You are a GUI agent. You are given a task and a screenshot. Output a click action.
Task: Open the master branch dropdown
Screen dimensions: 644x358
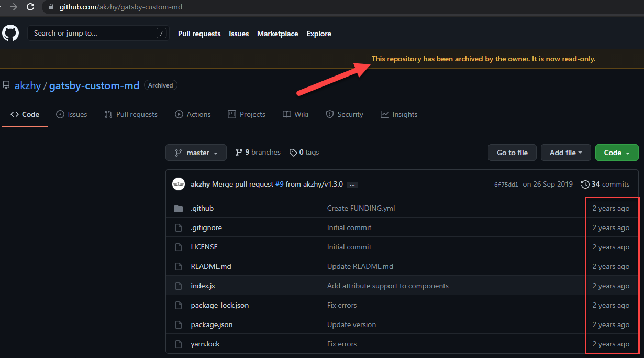[x=196, y=153]
